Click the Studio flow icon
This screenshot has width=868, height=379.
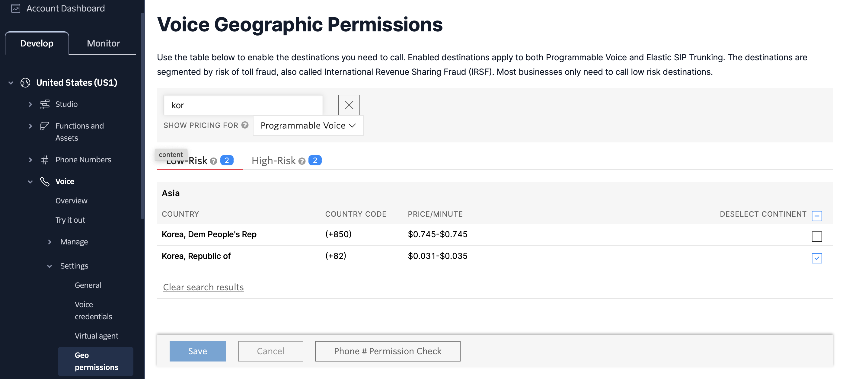click(44, 104)
